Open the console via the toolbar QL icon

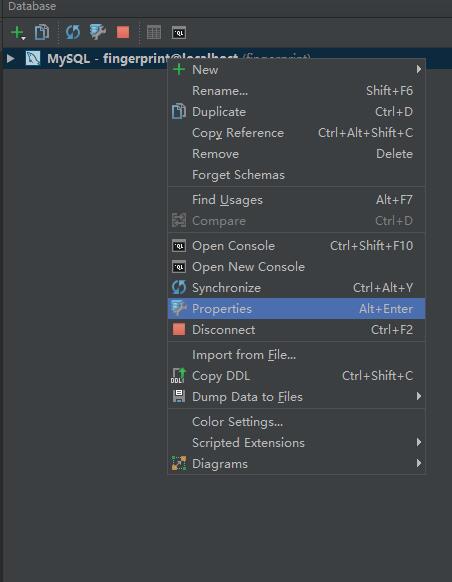click(179, 33)
